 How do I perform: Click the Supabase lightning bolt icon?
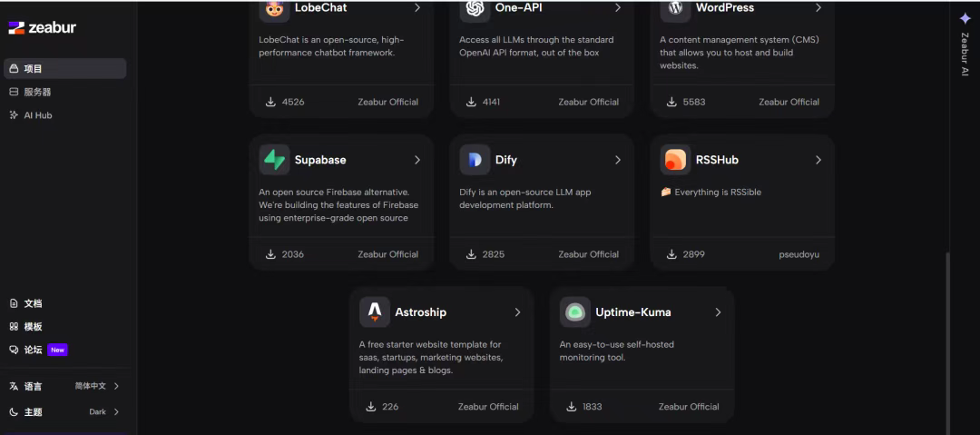pyautogui.click(x=274, y=160)
